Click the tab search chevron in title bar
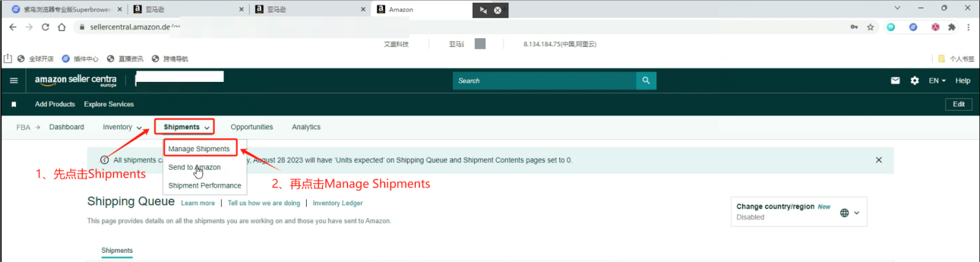Screen dimensions: 980x262 [897, 7]
